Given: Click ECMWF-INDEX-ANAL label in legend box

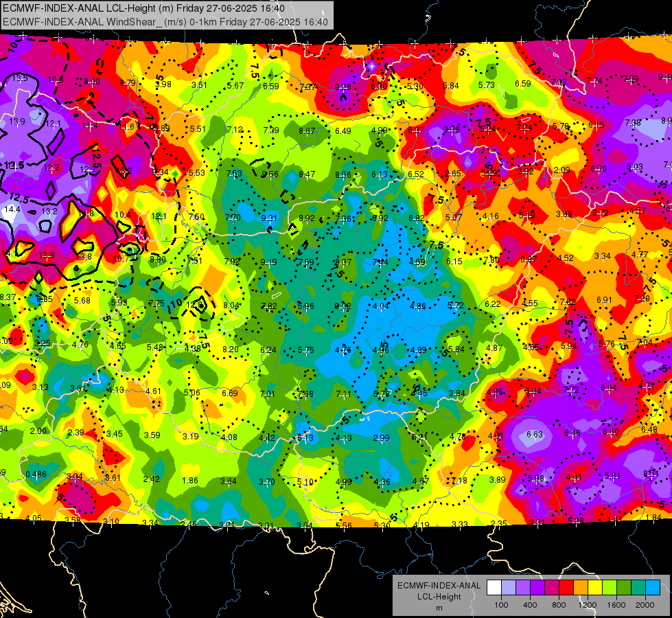Looking at the screenshot, I should tap(439, 586).
